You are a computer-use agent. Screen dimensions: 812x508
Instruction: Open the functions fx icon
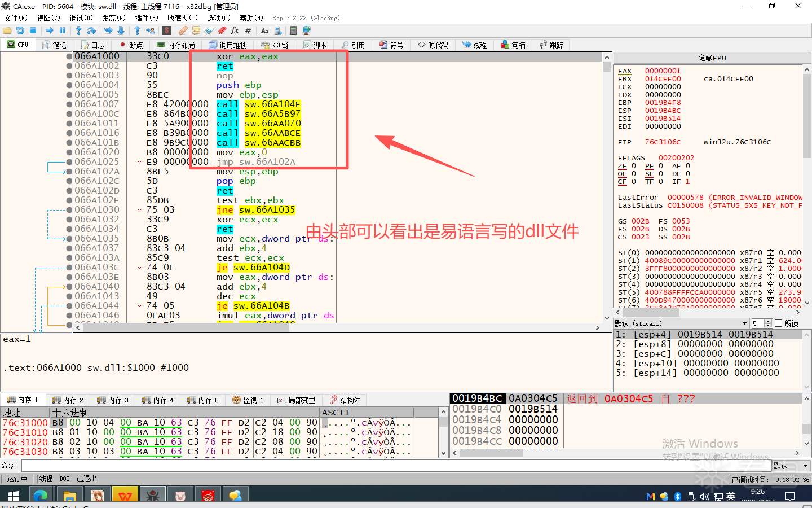235,30
